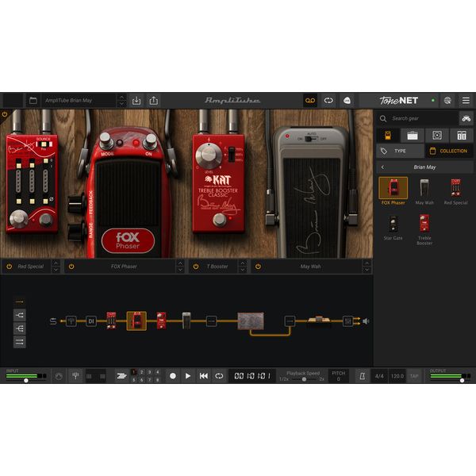Click the export preset share icon
The image size is (476, 476).
(x=154, y=101)
